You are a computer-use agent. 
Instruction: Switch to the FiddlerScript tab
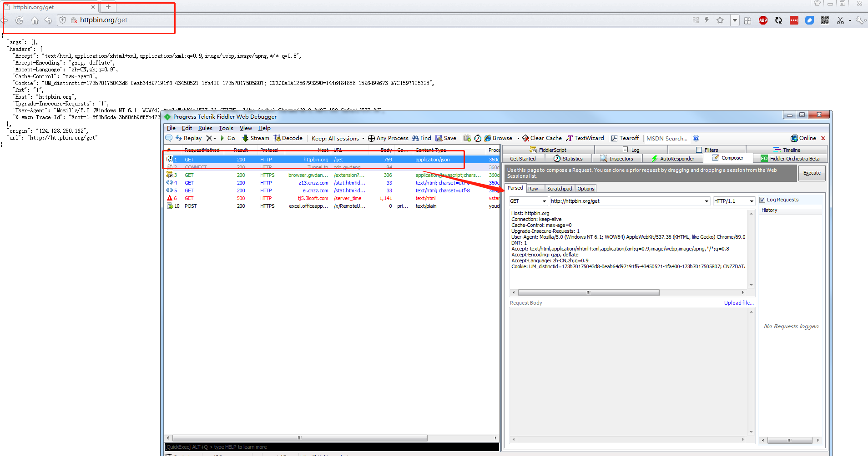[548, 150]
